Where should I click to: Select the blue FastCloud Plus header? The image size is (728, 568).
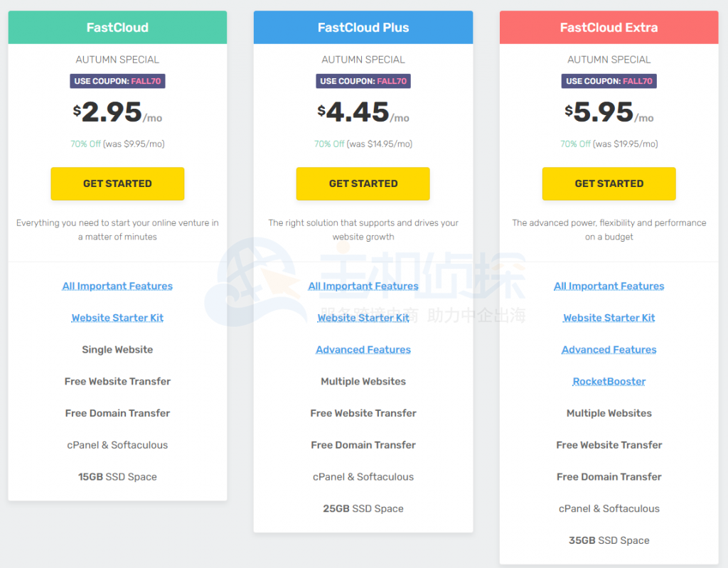(x=363, y=28)
